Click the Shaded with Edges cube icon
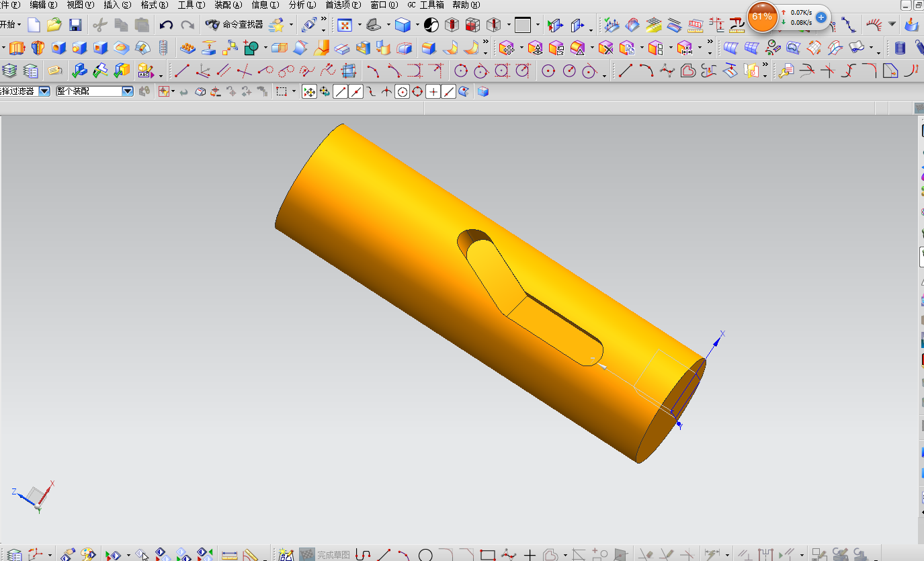The width and height of the screenshot is (924, 561). tap(403, 26)
